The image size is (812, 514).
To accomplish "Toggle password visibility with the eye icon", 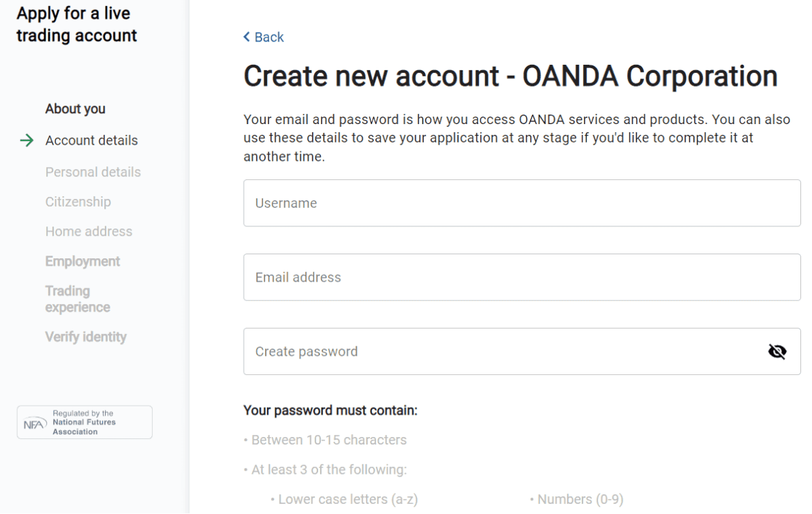I will click(777, 350).
